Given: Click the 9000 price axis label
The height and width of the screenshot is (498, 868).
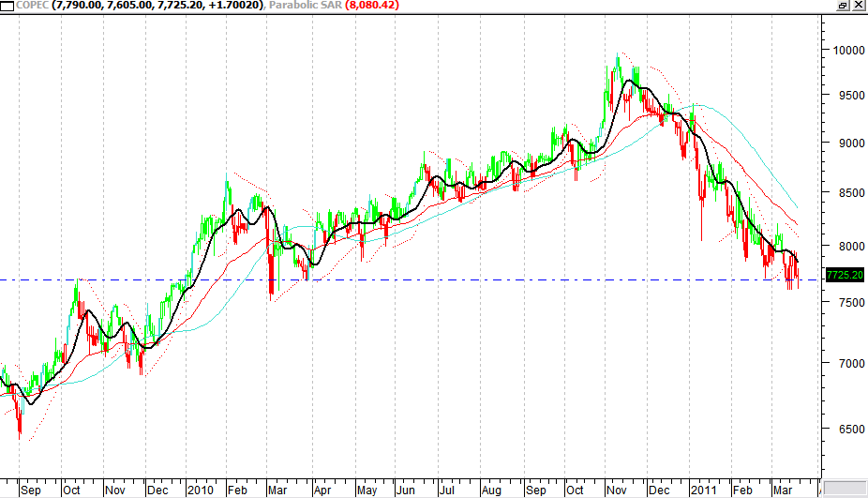Looking at the screenshot, I should (x=851, y=143).
